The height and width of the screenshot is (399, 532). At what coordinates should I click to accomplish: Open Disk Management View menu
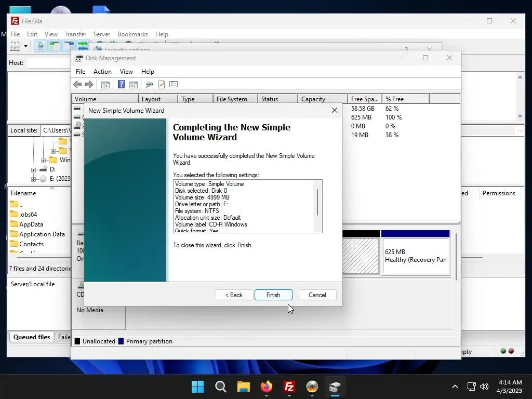point(126,72)
